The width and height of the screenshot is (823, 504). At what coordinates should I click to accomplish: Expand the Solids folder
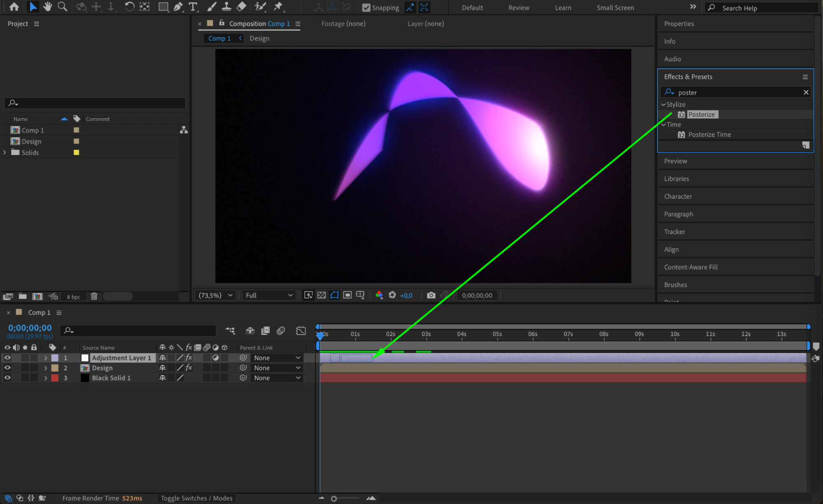click(5, 152)
